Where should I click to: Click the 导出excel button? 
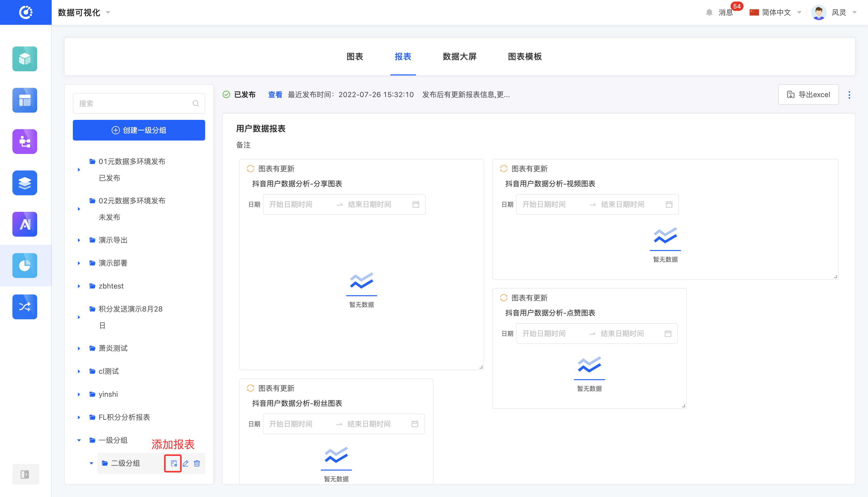click(808, 95)
